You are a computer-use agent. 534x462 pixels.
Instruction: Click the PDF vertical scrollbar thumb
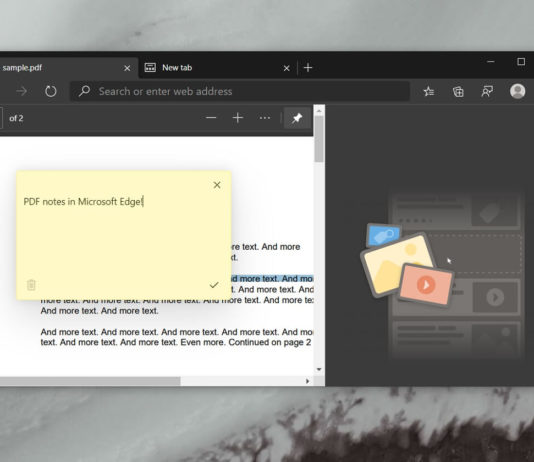(x=319, y=139)
